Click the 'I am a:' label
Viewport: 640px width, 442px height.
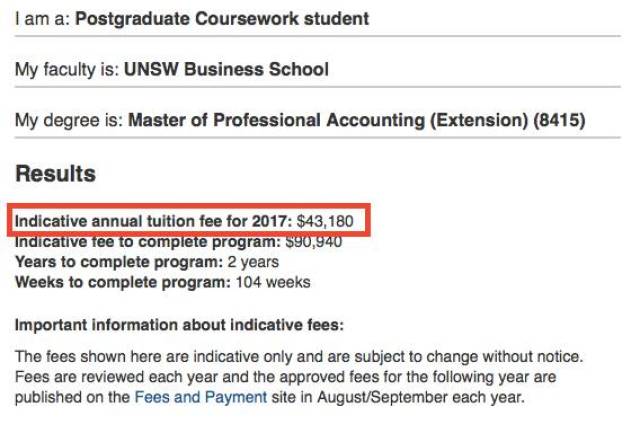click(x=42, y=19)
